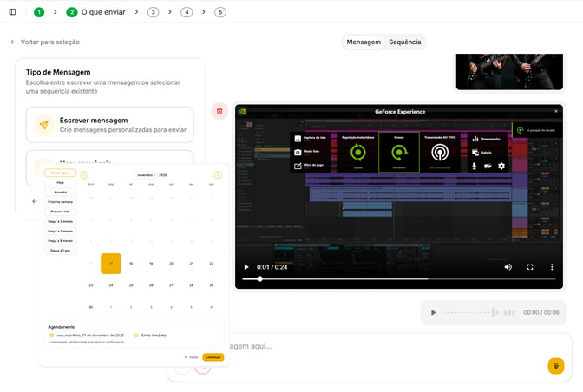Click the left arrow beside the date popup

point(35,201)
